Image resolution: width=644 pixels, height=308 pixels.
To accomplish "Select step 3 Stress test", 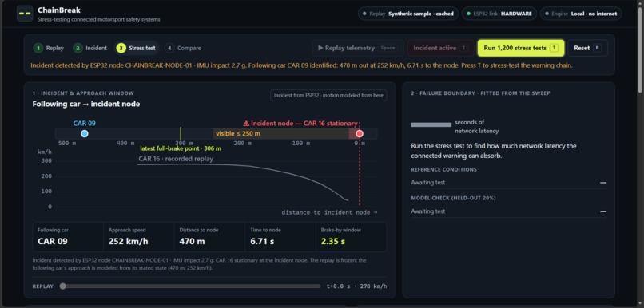I will (137, 48).
